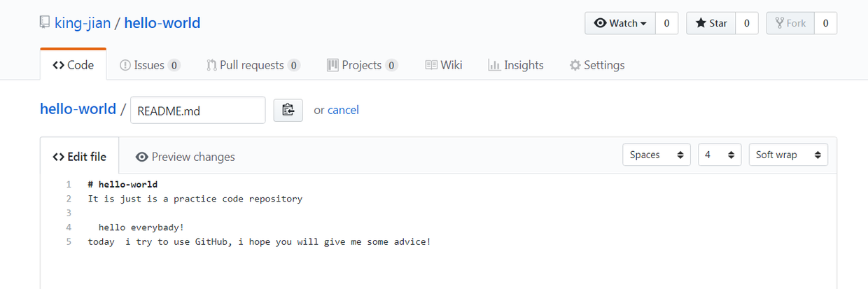Go to the Projects tab
This screenshot has height=289, width=868.
[362, 65]
